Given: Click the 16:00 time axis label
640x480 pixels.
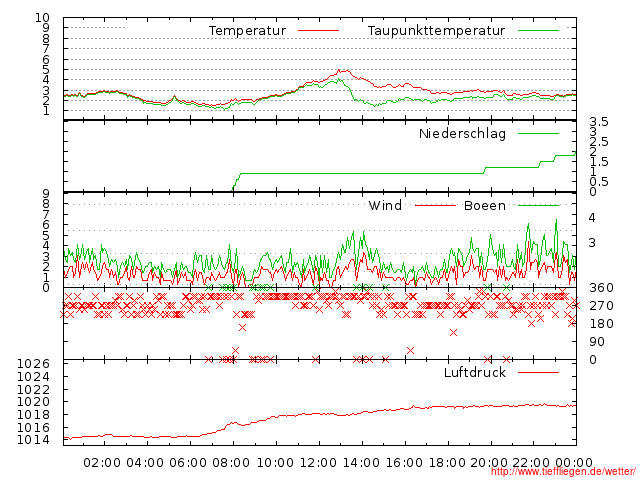Looking at the screenshot, I should [x=404, y=463].
